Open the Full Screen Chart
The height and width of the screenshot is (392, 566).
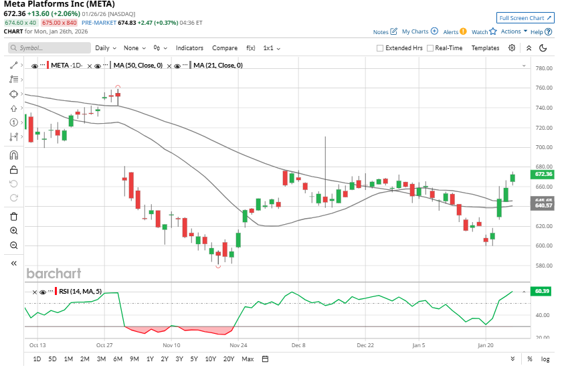(x=525, y=18)
